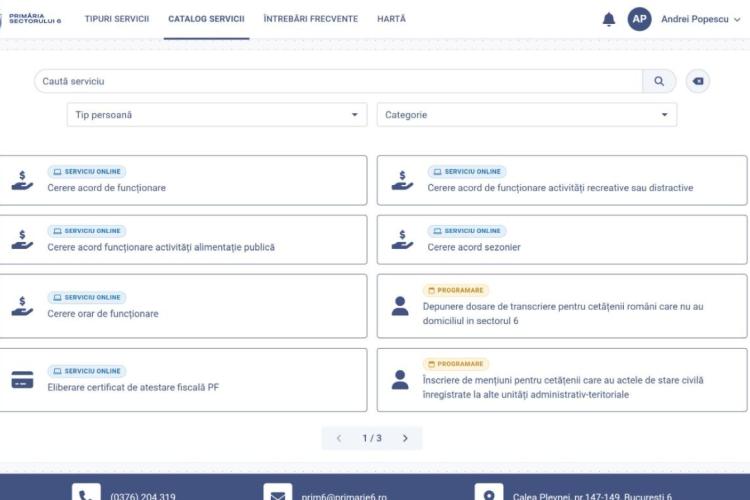Screen dimensions: 750x500
Task: Click the AP user avatar
Action: point(640,19)
